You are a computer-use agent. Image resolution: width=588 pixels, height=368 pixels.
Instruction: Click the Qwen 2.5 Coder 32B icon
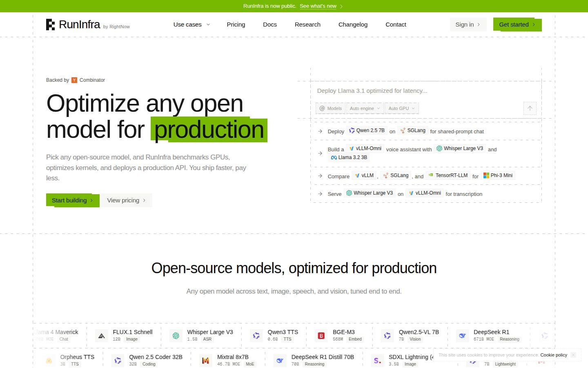[118, 361]
